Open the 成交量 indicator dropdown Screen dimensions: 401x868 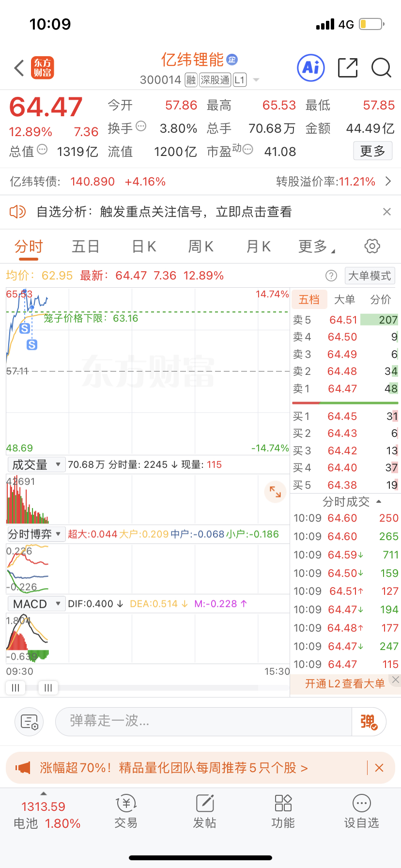click(x=36, y=465)
